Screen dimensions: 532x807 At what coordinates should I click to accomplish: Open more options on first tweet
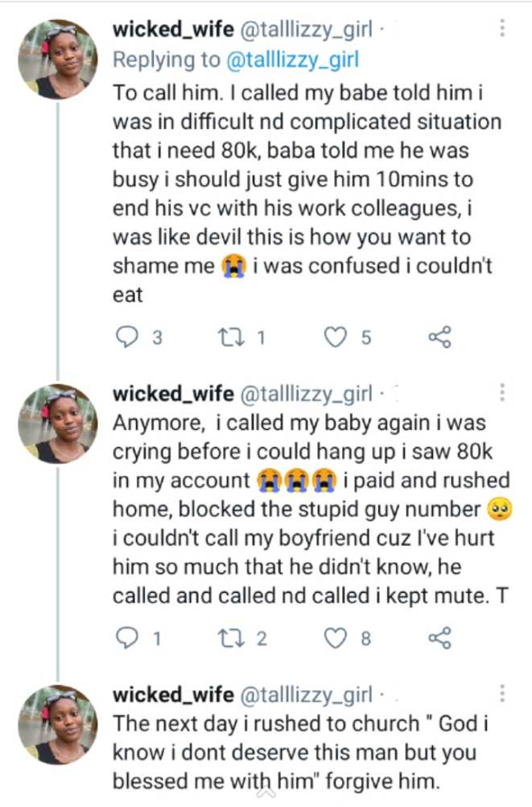[x=502, y=29]
